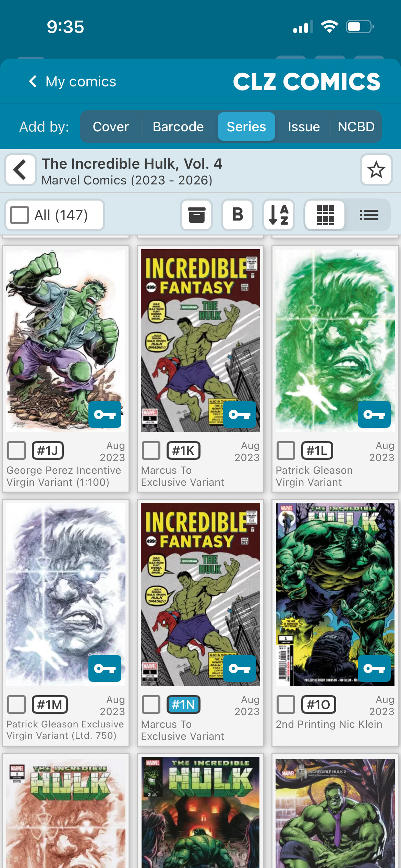Select the checkbox for issue #1M
401x868 pixels.
16,704
